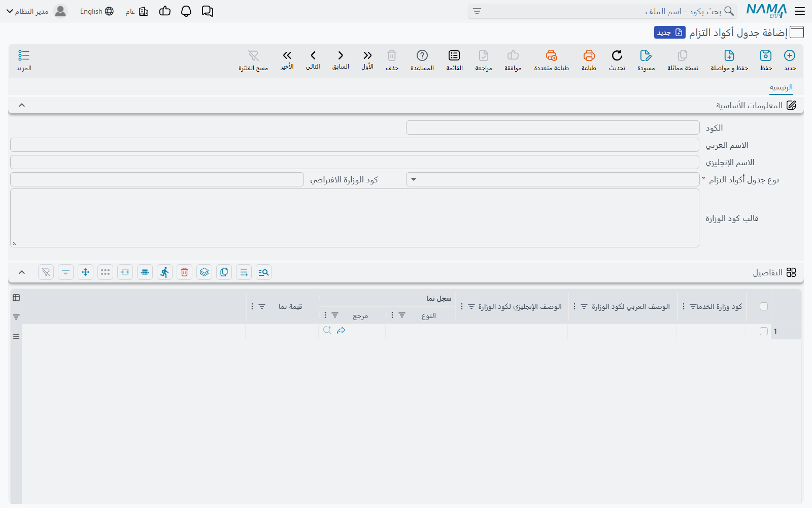The height and width of the screenshot is (508, 812).
Task: Click the move arrows icon in details toolbar
Action: tap(85, 272)
